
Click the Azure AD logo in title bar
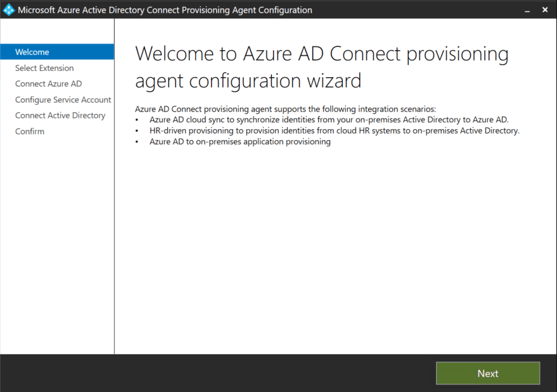[9, 10]
